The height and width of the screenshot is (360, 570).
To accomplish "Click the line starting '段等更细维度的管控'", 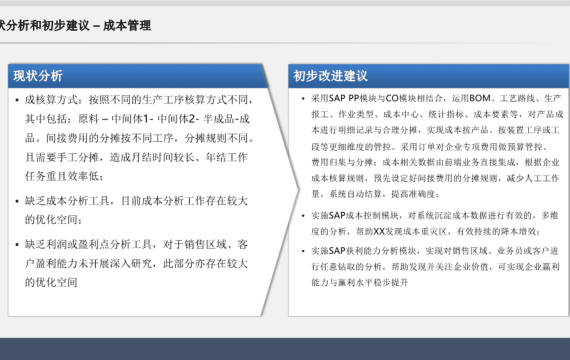I will pos(431,146).
